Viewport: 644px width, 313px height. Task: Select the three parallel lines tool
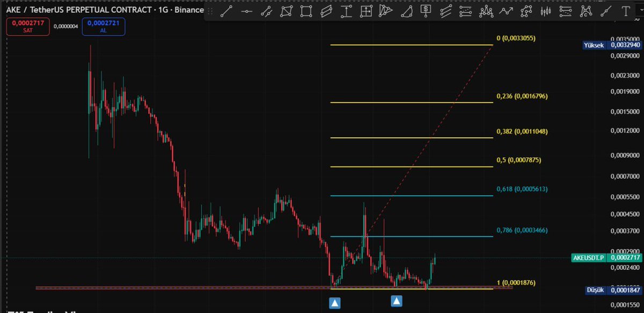click(x=446, y=11)
